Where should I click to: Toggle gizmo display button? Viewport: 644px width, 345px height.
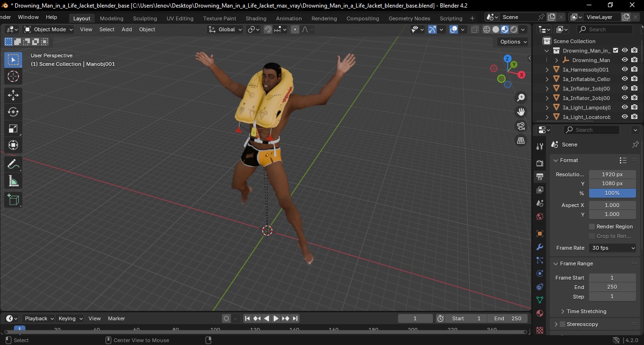coord(432,29)
